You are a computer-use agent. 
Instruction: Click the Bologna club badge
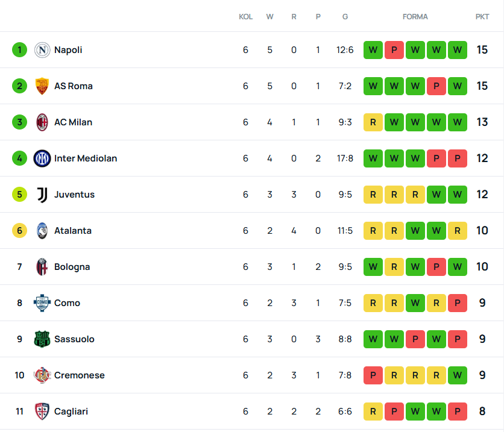pos(42,267)
